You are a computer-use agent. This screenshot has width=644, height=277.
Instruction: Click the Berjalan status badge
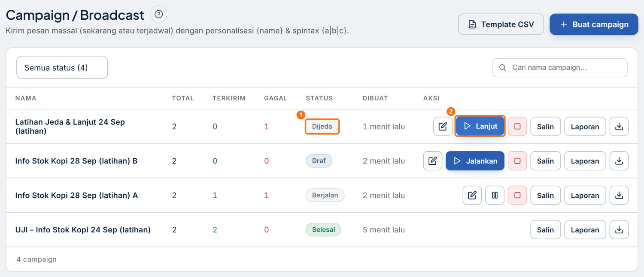click(x=325, y=195)
